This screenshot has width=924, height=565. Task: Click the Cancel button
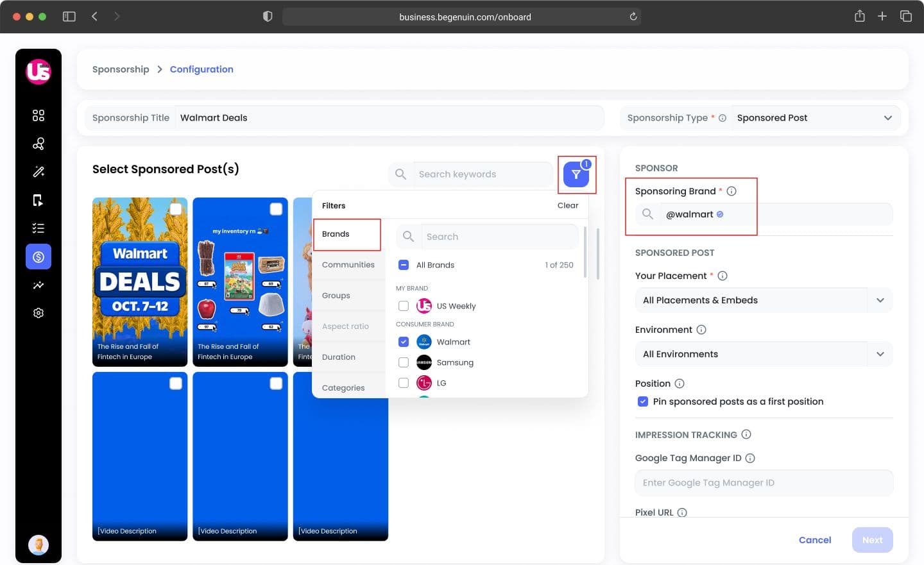point(815,540)
